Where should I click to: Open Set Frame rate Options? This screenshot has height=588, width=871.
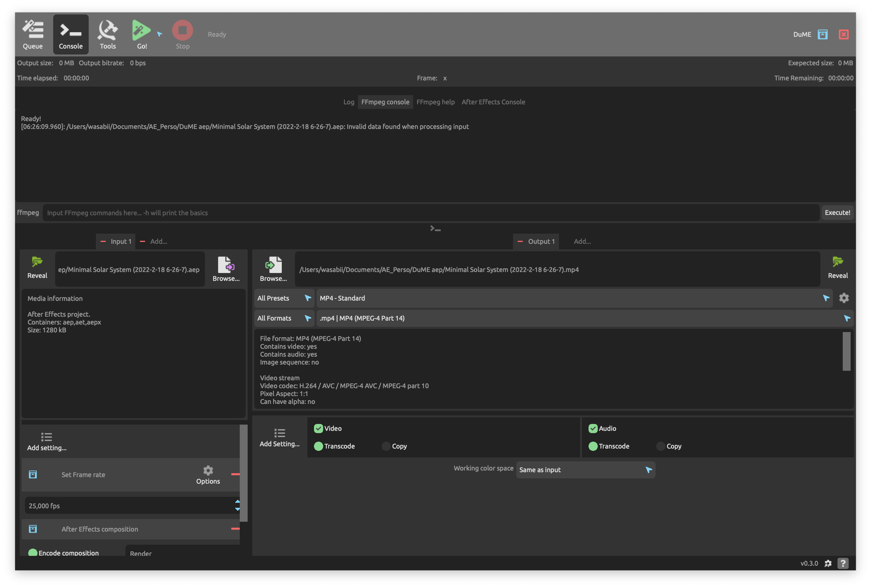tap(208, 474)
